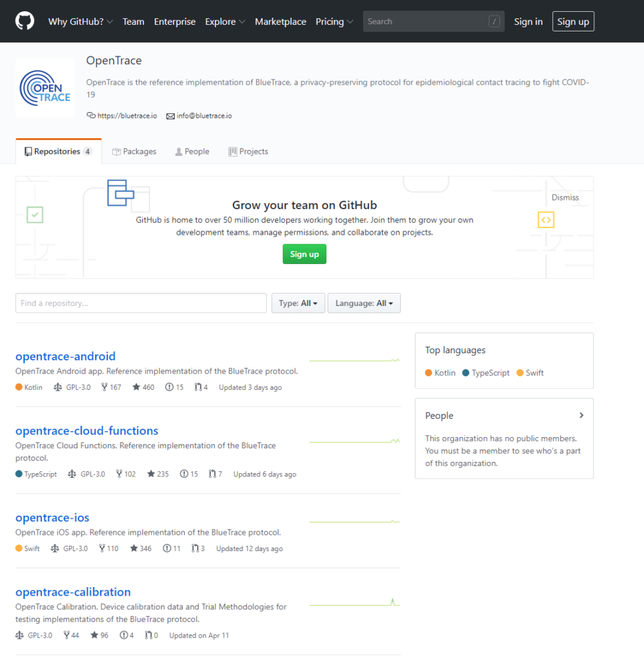Open pull requests count 7 on opentrace-cloud-functions
The width and height of the screenshot is (644, 671).
pyautogui.click(x=216, y=474)
